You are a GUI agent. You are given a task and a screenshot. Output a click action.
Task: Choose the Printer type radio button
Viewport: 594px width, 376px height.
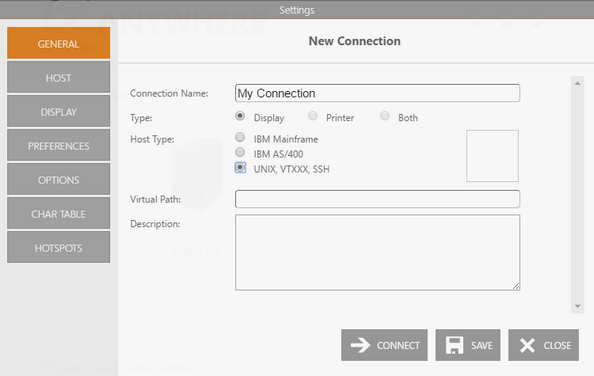pos(313,116)
